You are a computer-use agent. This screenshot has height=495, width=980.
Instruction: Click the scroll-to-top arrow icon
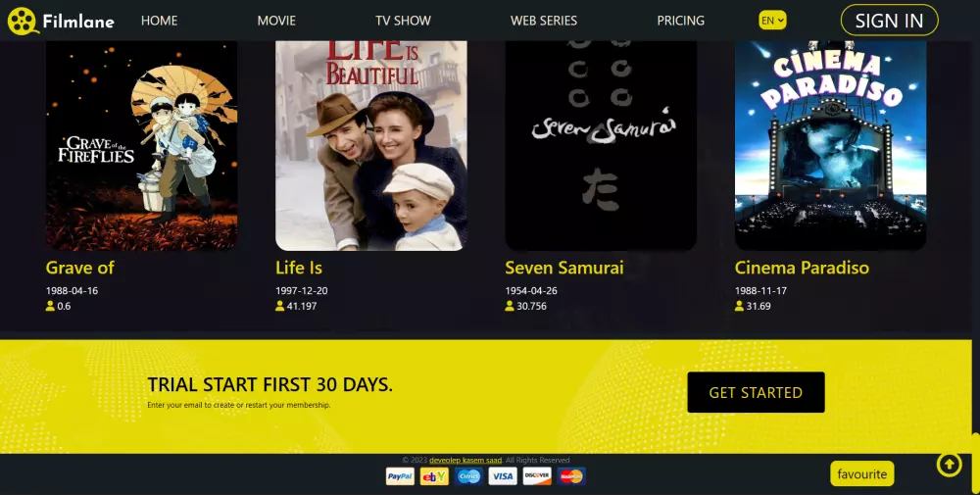tap(949, 465)
